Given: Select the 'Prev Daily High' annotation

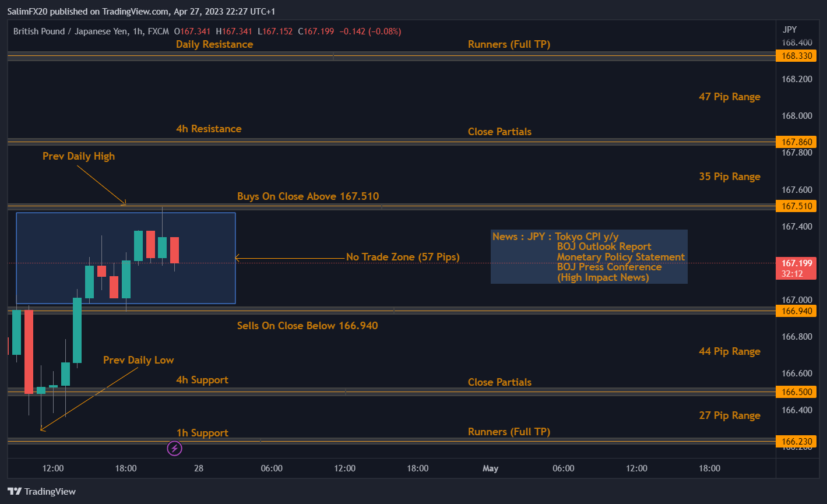Looking at the screenshot, I should click(x=79, y=156).
